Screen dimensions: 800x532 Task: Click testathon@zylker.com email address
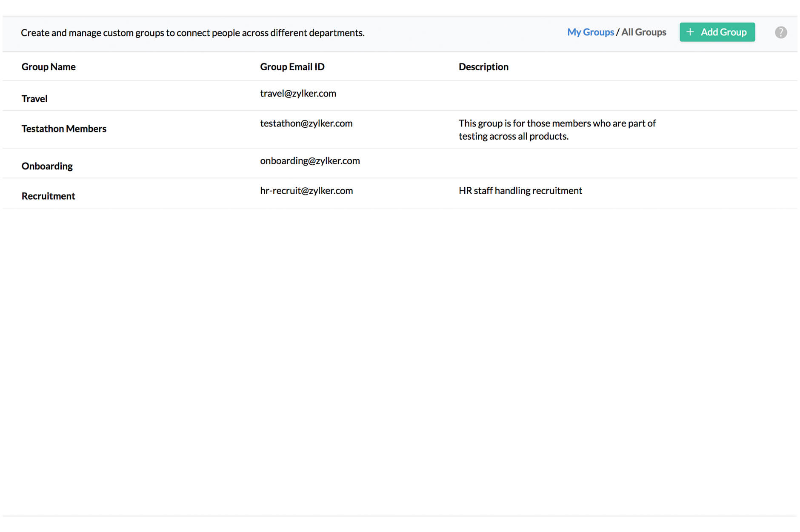[306, 123]
